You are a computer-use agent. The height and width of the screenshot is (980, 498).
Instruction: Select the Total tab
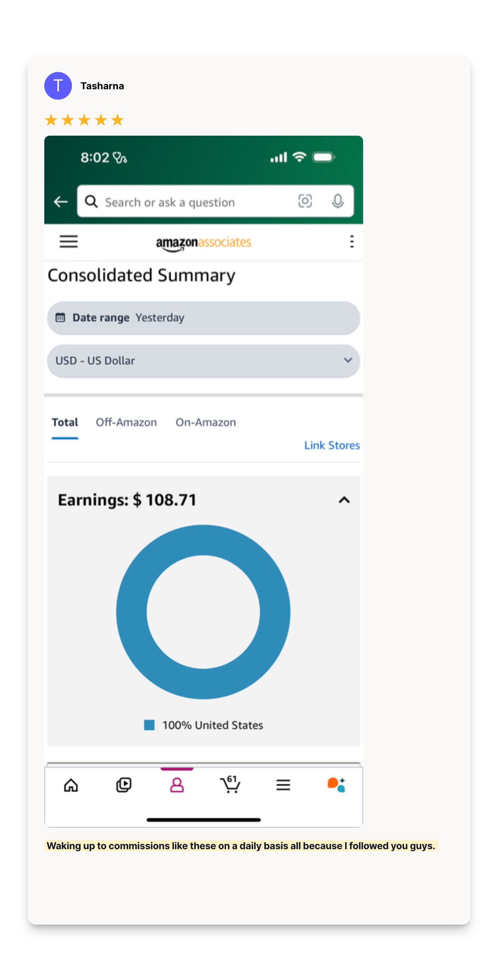65,422
